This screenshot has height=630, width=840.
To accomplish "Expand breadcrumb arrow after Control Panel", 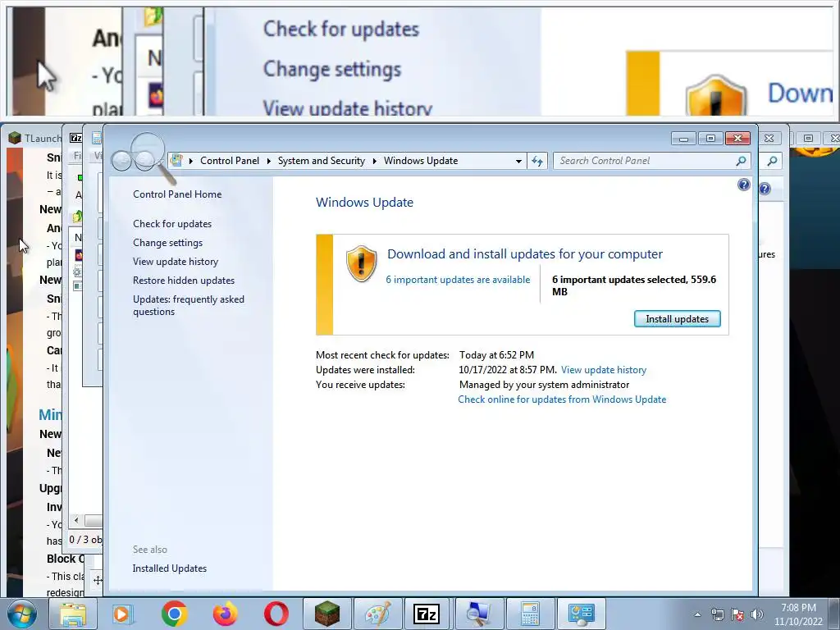I will (268, 161).
